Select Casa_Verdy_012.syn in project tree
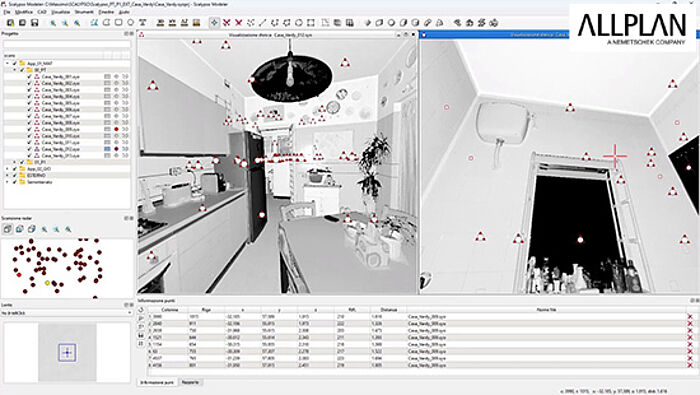Viewport: 700px width, 395px height. click(x=60, y=149)
